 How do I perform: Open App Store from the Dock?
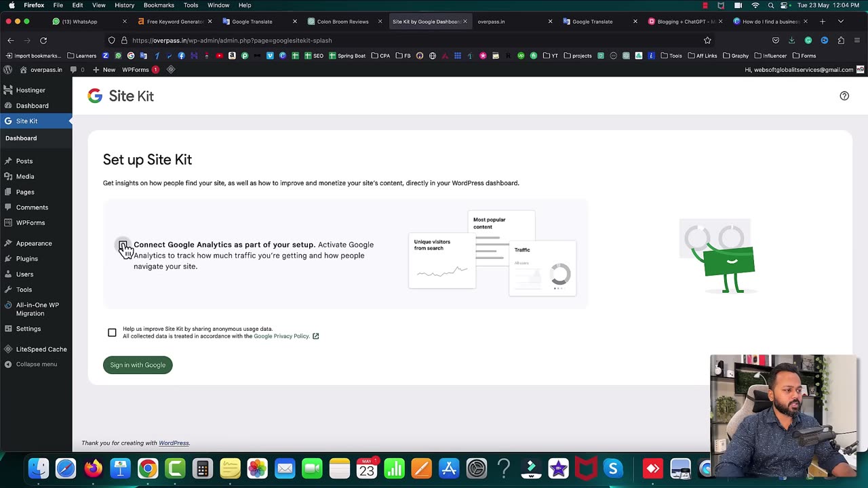click(x=449, y=468)
